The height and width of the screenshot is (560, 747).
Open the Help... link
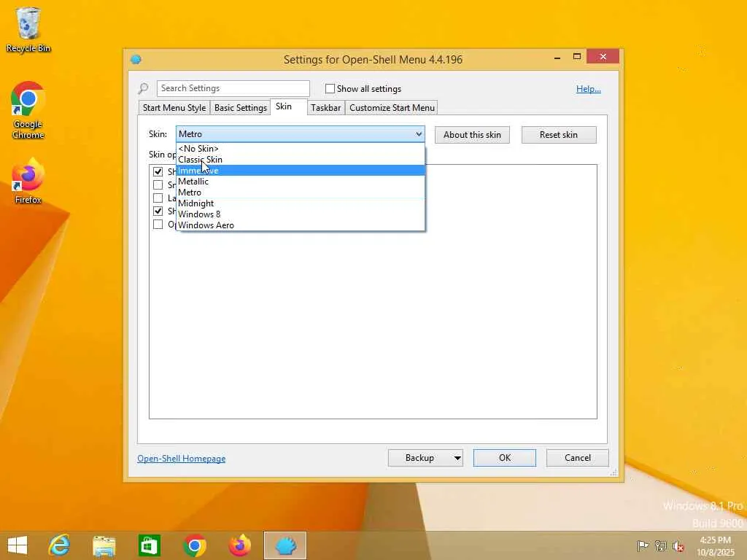pyautogui.click(x=589, y=88)
